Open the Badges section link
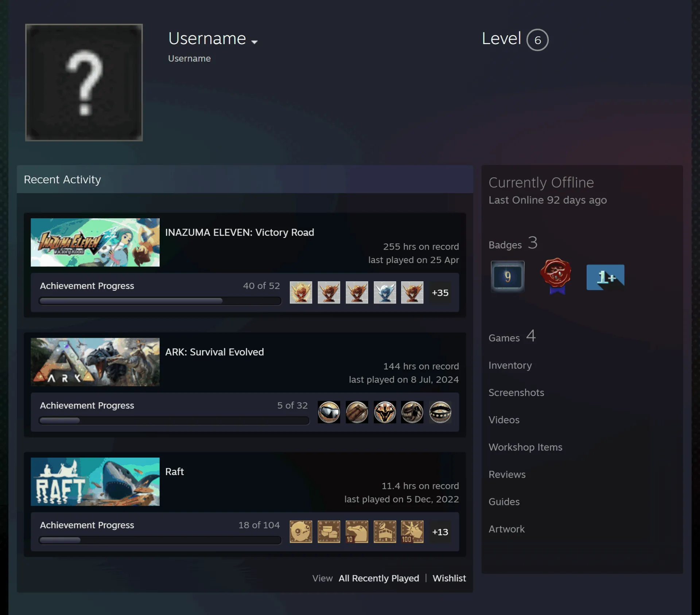Screen dimensions: 700x615 click(x=513, y=243)
